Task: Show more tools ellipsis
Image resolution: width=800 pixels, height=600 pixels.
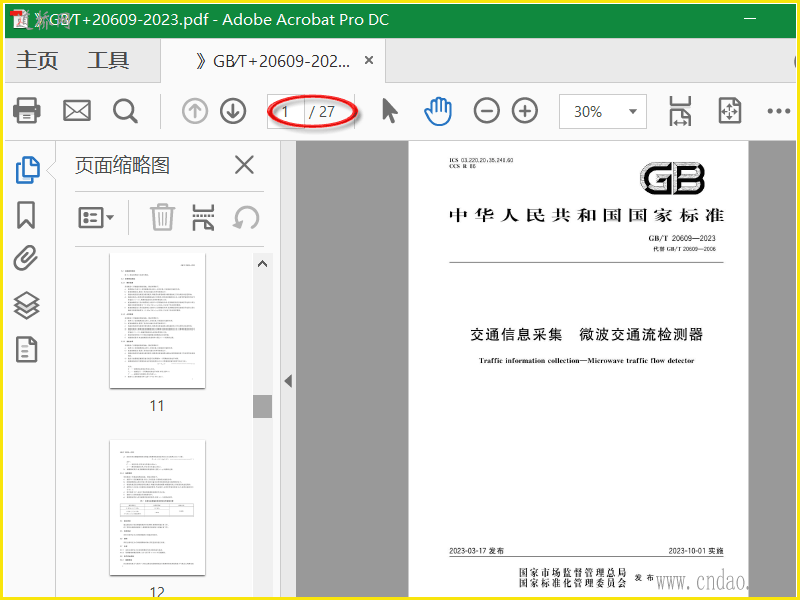Action: (779, 111)
